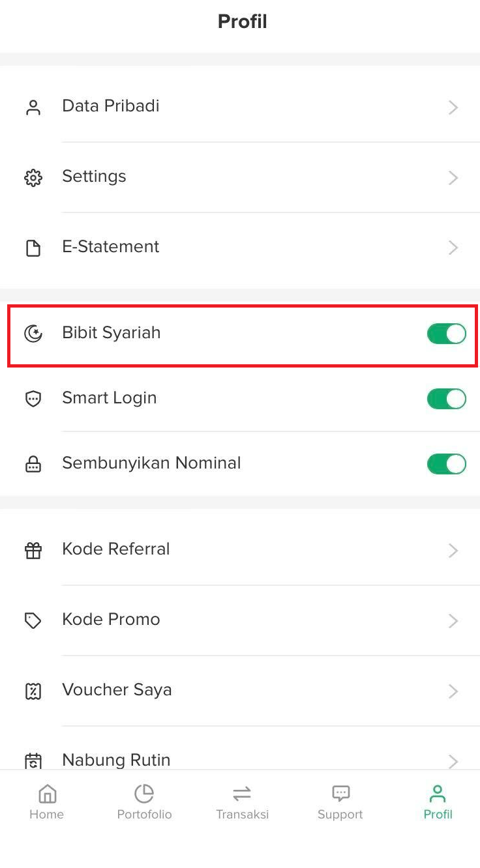Tap the Sembunyikan Nominal lock icon
480x868 pixels.
(x=33, y=465)
